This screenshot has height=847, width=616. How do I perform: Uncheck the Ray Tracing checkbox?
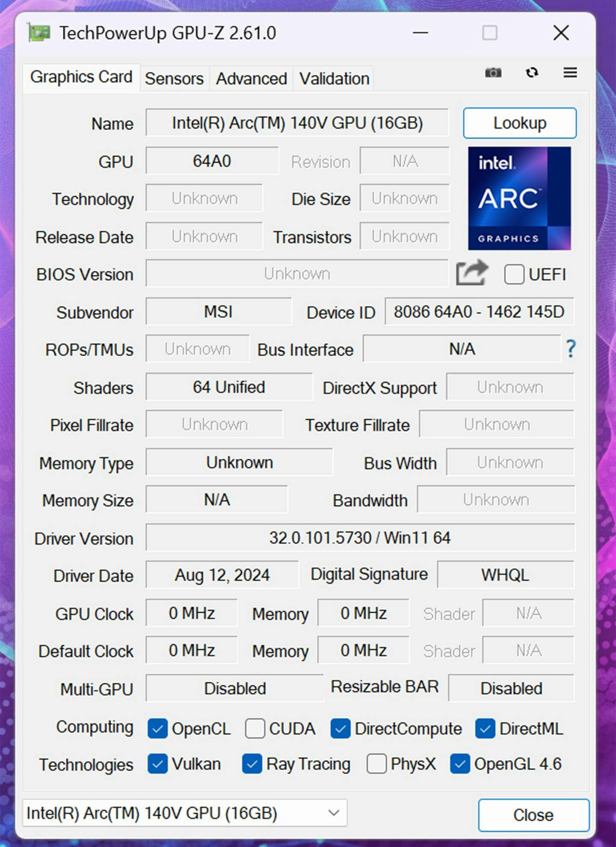click(252, 764)
